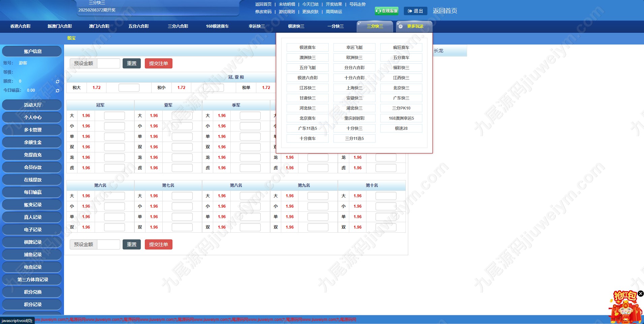Choose 重庆时时彩 from more-games menu

[354, 118]
